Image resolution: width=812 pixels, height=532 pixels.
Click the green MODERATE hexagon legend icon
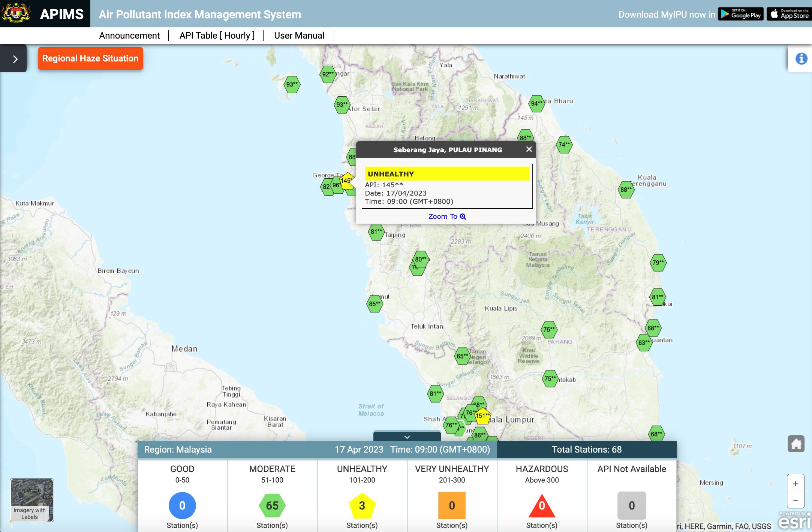pyautogui.click(x=272, y=505)
